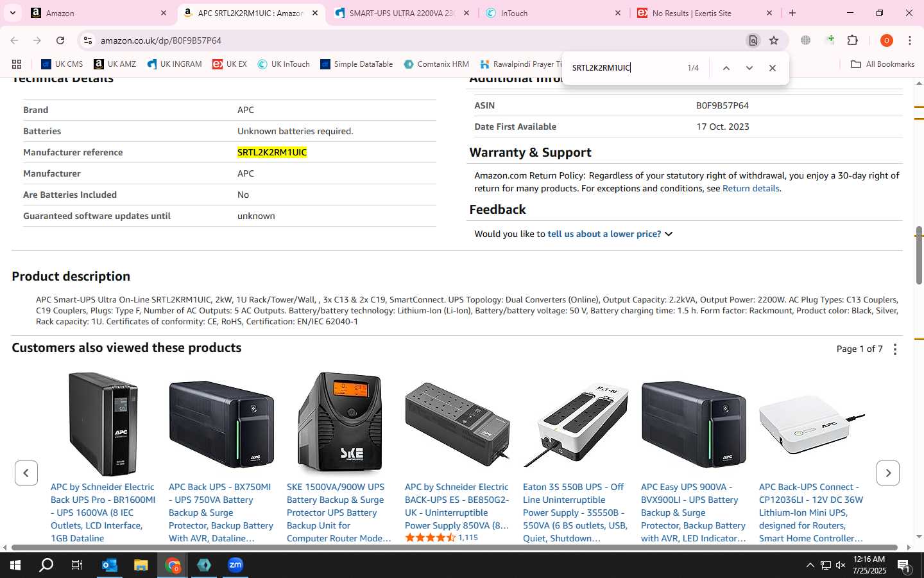Screen dimensions: 924x578
Task: Open SKE 1500VA/900W UPS product image
Action: pos(339,423)
